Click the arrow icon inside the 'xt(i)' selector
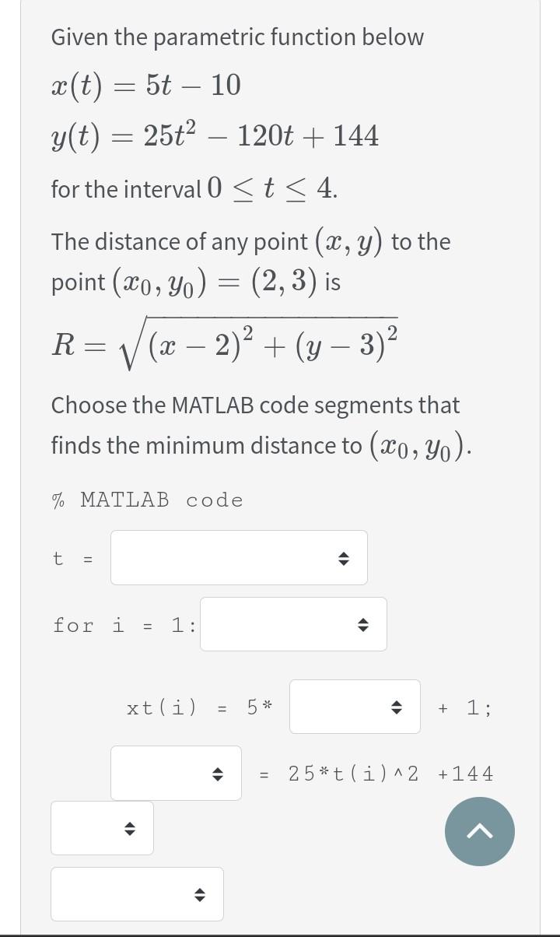The image size is (560, 937). (x=397, y=707)
